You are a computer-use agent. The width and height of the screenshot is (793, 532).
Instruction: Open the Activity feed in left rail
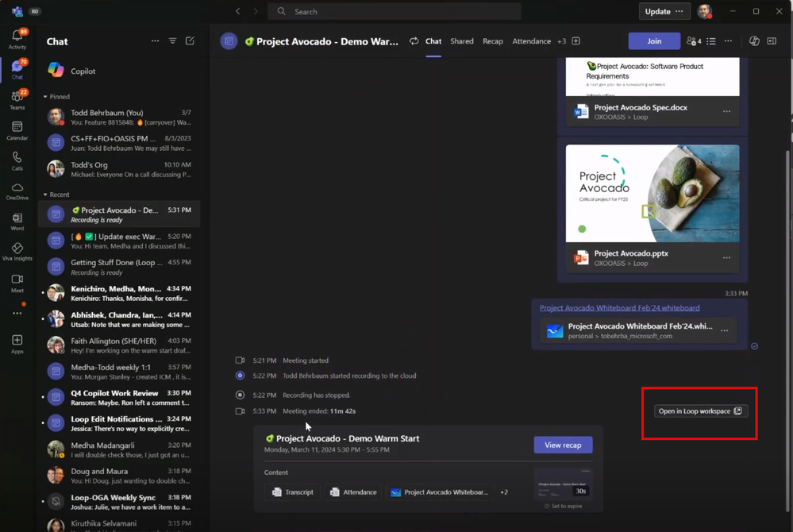point(17,39)
